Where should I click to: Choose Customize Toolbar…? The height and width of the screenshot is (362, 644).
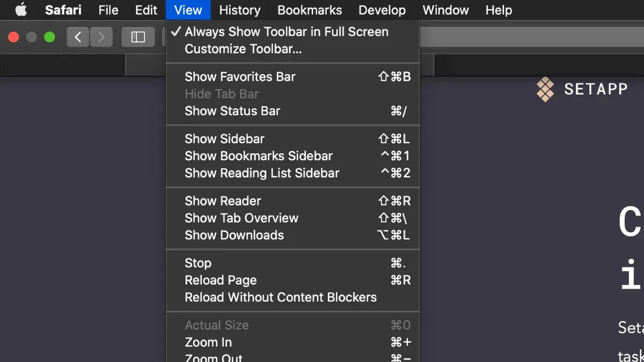click(x=292, y=49)
